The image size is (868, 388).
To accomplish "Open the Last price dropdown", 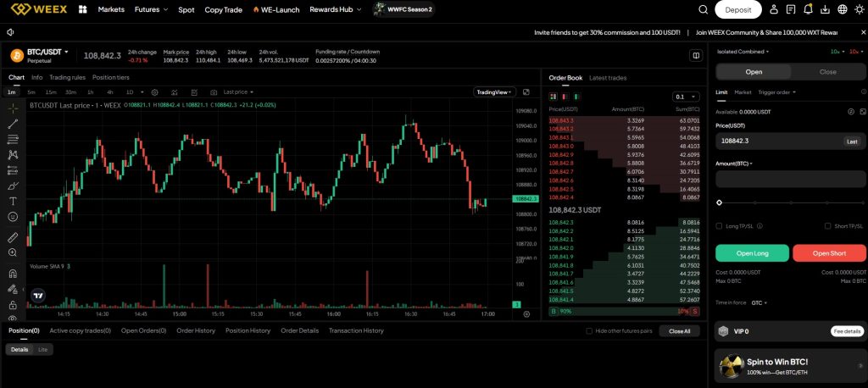I will tap(238, 91).
